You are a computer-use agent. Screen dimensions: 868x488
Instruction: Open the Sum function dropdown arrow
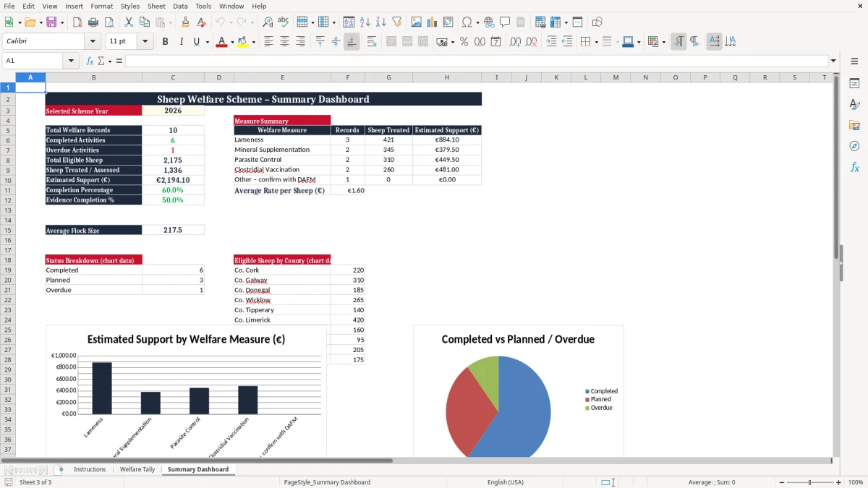coord(110,61)
